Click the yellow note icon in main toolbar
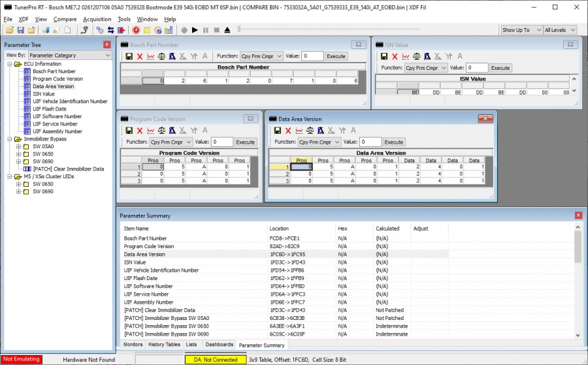588x365 pixels. pos(146,30)
